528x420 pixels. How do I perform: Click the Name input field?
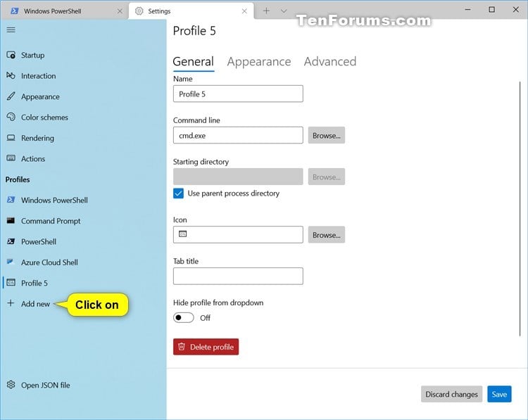[238, 94]
